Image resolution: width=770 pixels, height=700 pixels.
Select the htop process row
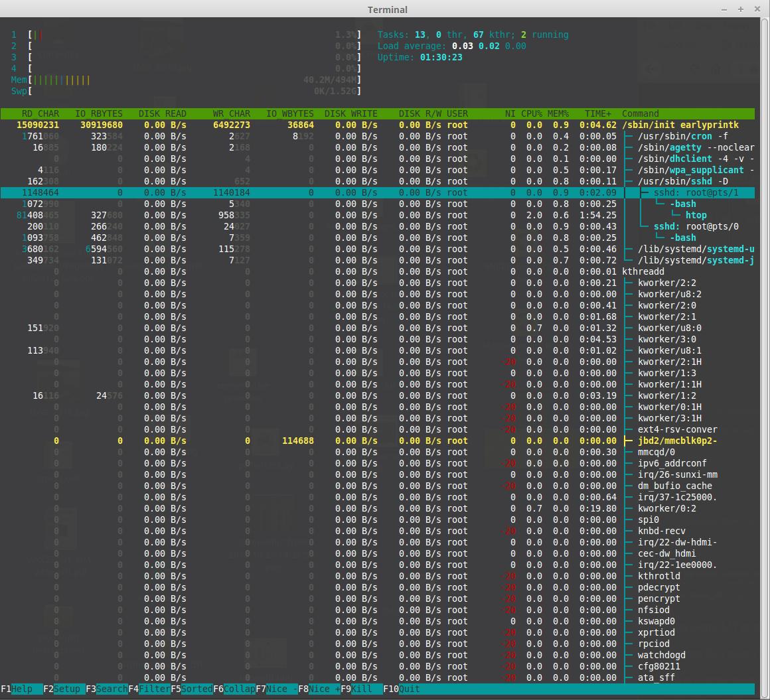coord(694,215)
